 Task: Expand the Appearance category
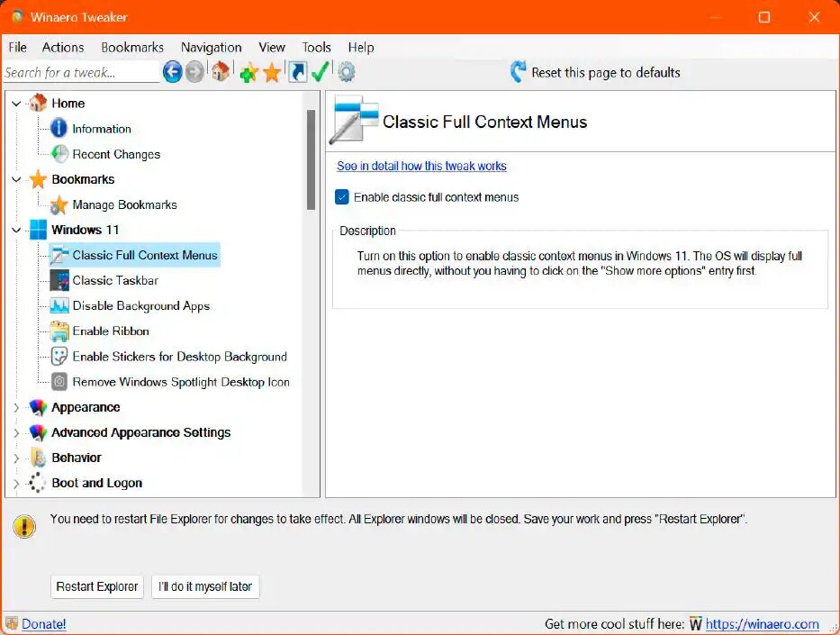pyautogui.click(x=16, y=408)
